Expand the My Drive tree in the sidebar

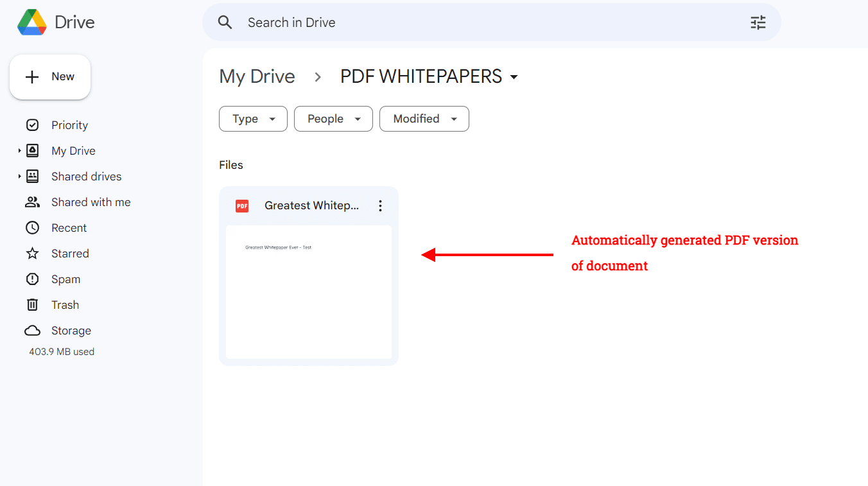pyautogui.click(x=19, y=150)
